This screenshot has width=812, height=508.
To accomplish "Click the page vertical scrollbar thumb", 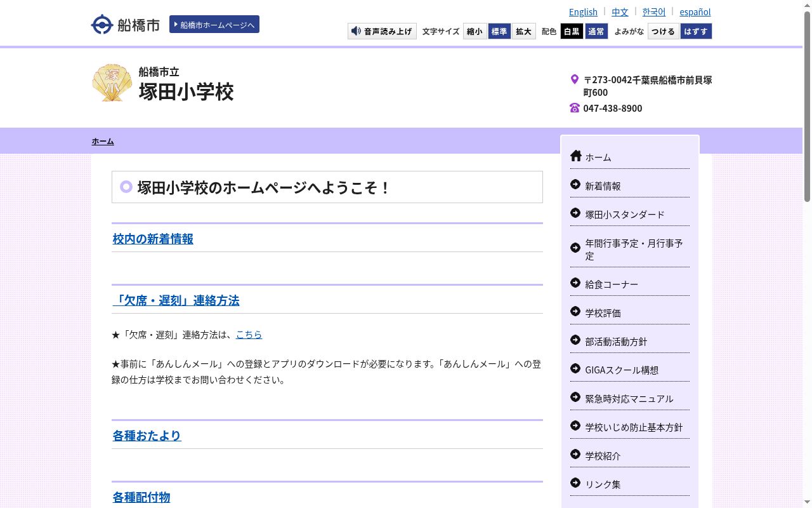I will [x=807, y=107].
